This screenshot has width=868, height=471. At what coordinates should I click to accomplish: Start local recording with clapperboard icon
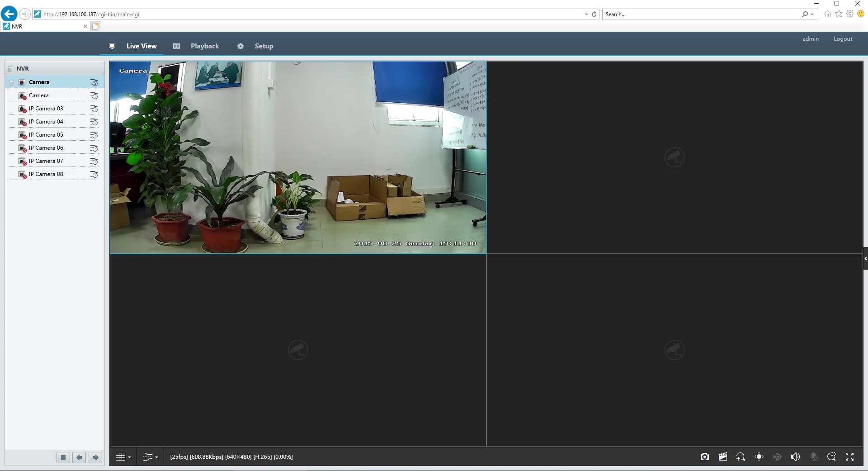click(723, 457)
